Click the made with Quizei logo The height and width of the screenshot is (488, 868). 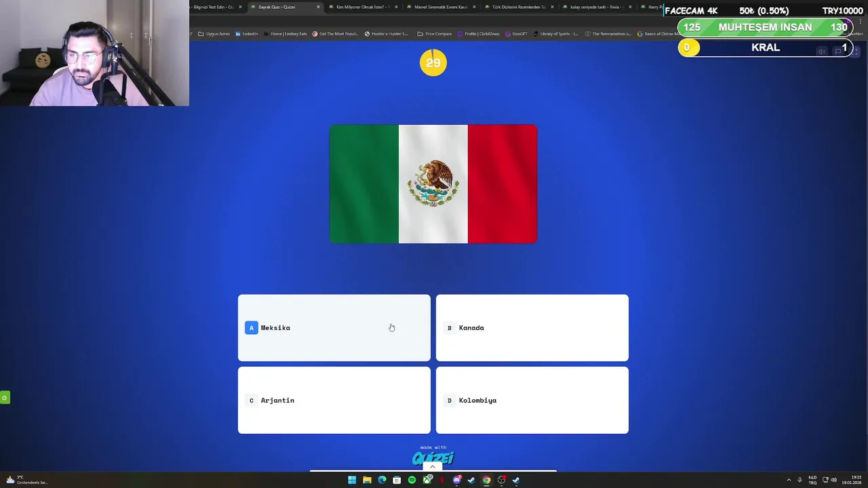433,455
